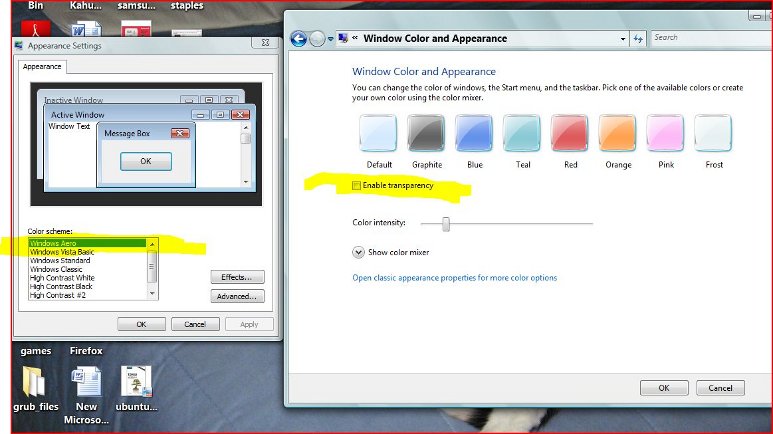Click OK in Window Color and Appearance
Viewport: 773px width, 434px height.
664,388
